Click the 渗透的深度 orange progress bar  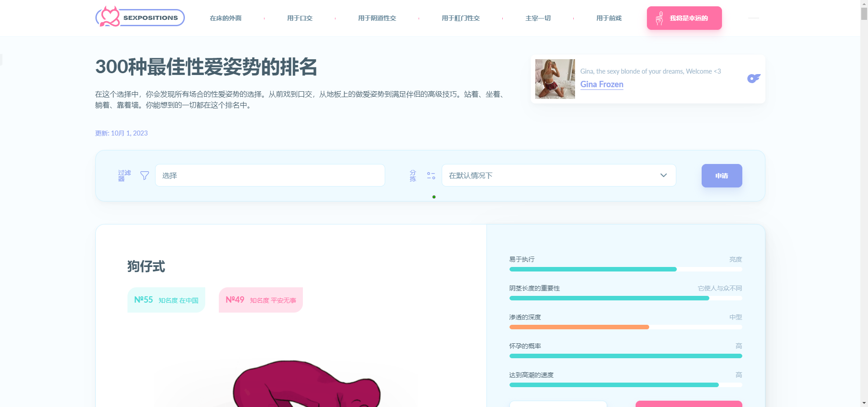click(x=579, y=327)
